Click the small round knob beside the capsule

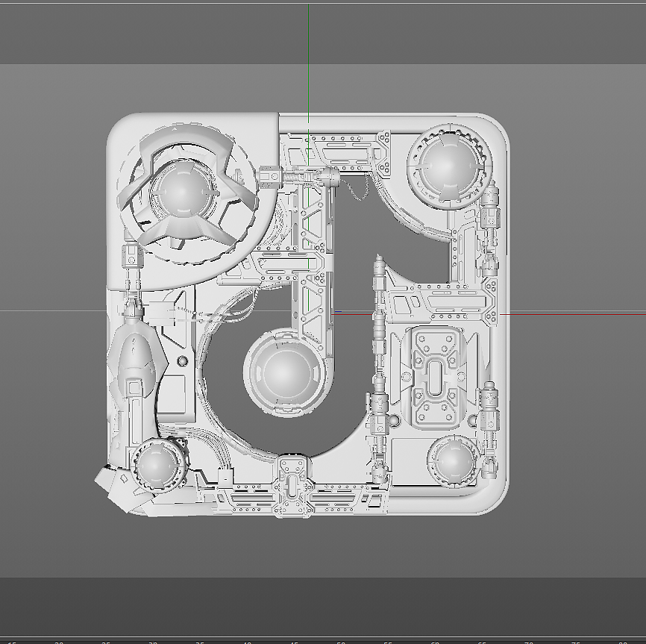click(x=183, y=362)
